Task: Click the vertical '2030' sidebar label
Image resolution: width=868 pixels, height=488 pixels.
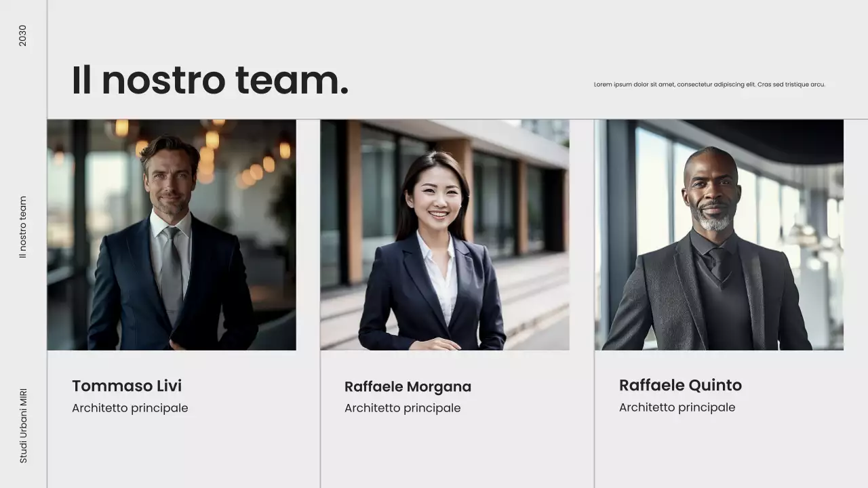Action: point(23,36)
